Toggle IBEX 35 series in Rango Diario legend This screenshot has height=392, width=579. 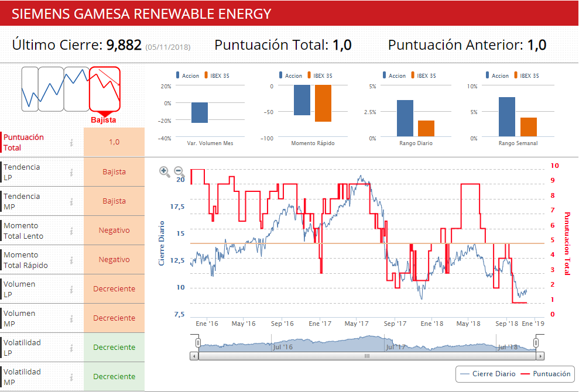coord(423,75)
